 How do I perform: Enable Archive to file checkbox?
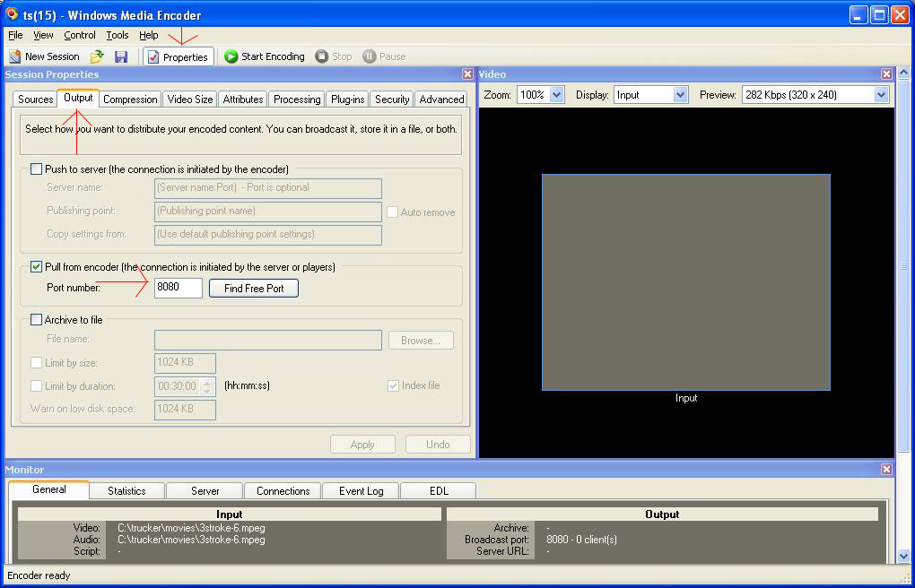36,320
